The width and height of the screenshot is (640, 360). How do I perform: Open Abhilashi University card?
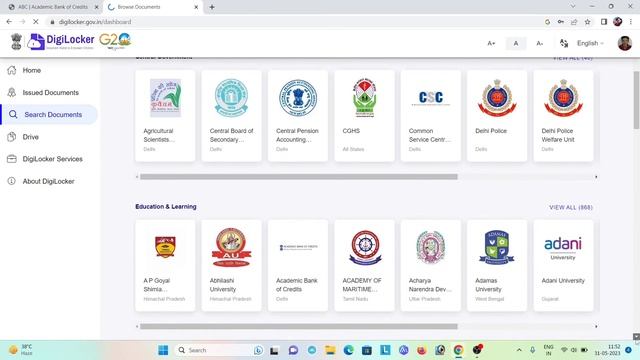coord(231,266)
